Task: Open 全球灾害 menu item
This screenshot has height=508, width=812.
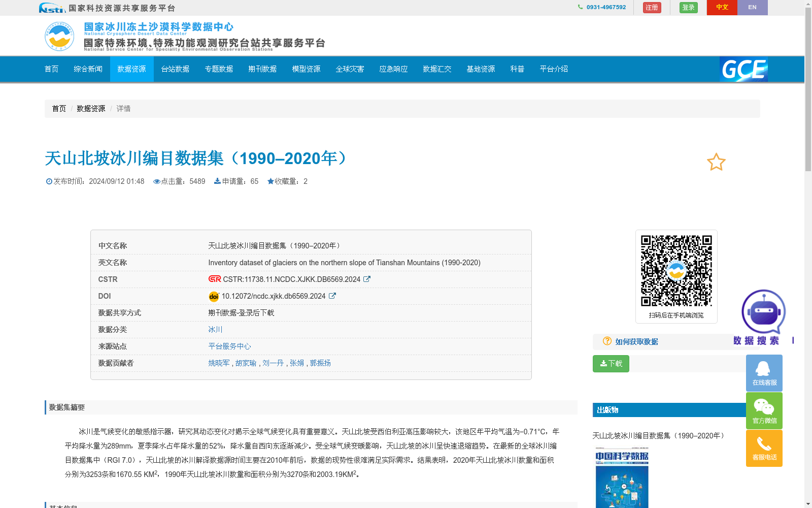Action: click(350, 69)
